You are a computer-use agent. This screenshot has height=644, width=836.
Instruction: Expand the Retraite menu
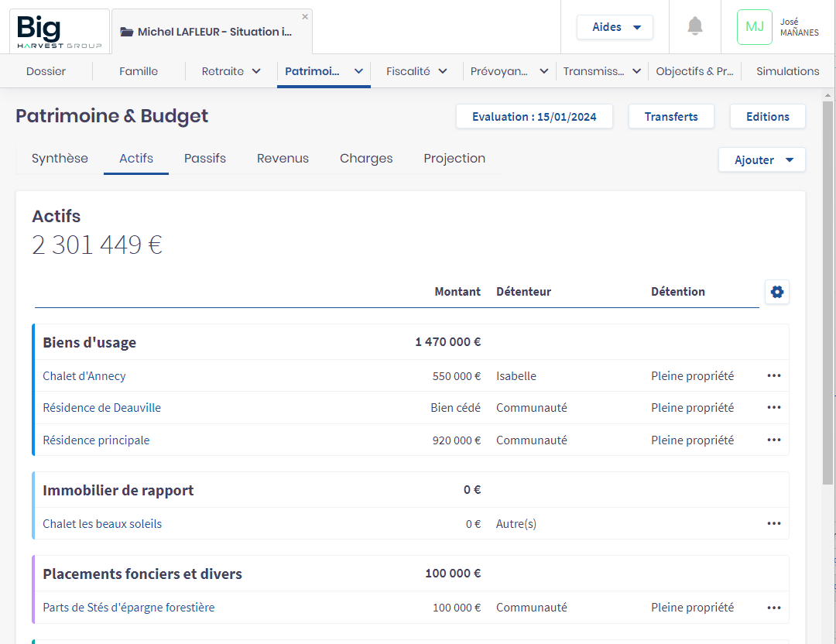(231, 71)
